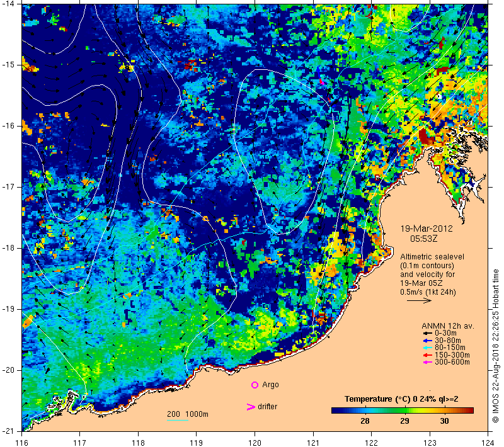The image size is (504, 447).
Task: Click the 122 longitude axis label
Action: (x=372, y=443)
